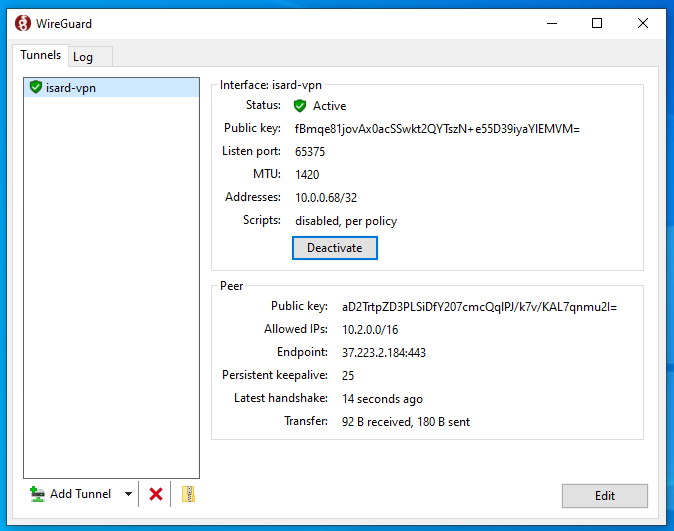Click the green shield beside isard-vpn tunnel

point(36,88)
